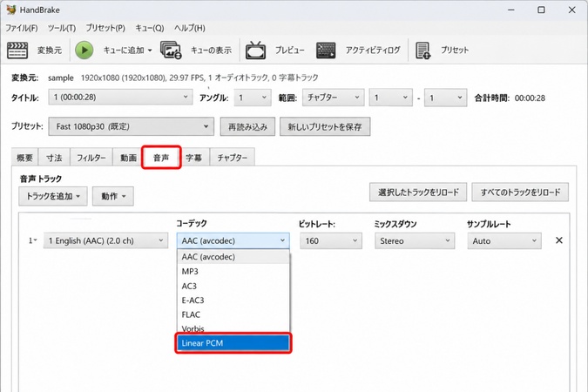Open the start chapter dropdown
Screen dimensions: 588x392
[390, 98]
